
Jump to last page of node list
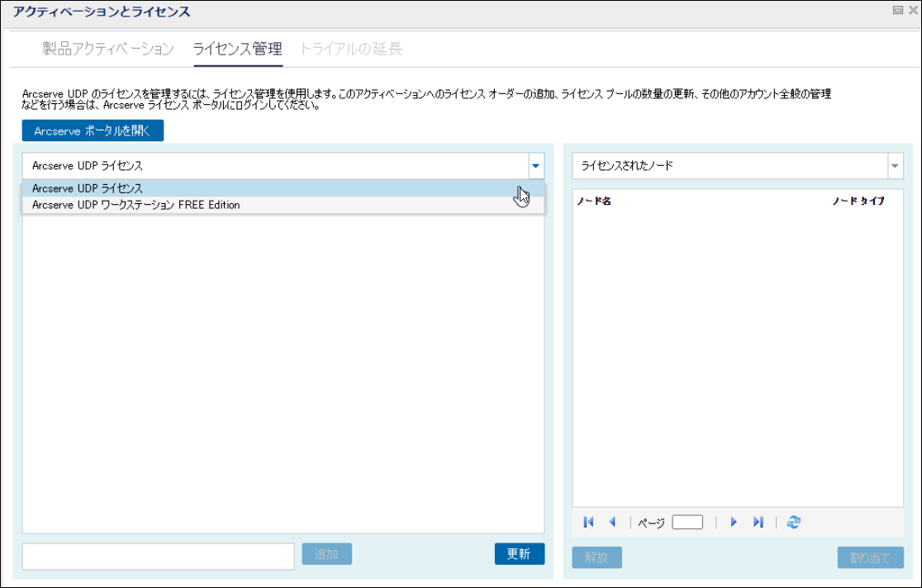(758, 523)
